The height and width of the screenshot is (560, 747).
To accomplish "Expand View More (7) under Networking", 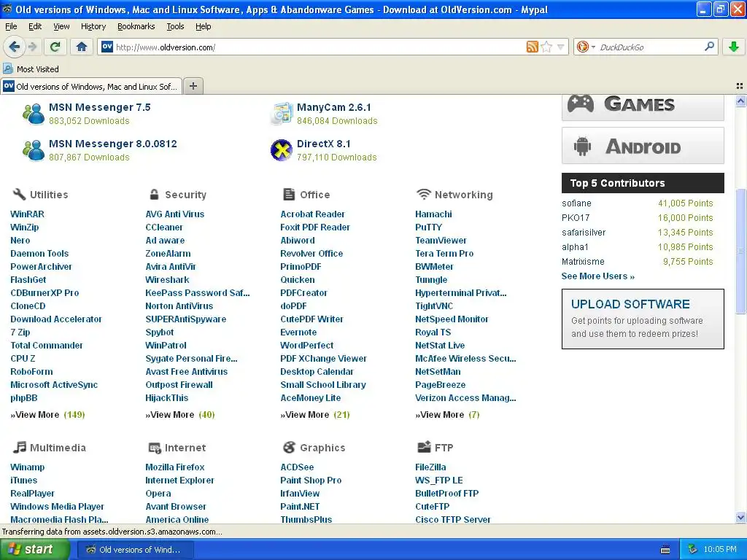I will (447, 415).
